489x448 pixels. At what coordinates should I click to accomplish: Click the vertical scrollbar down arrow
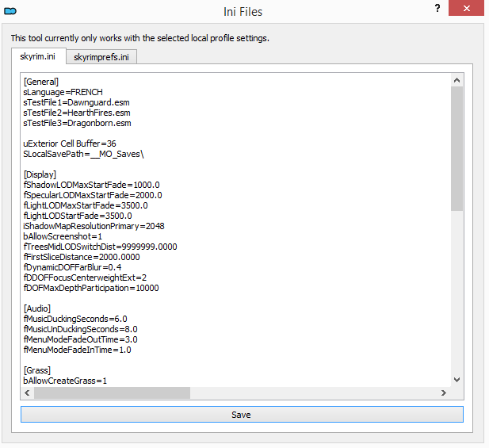point(457,380)
